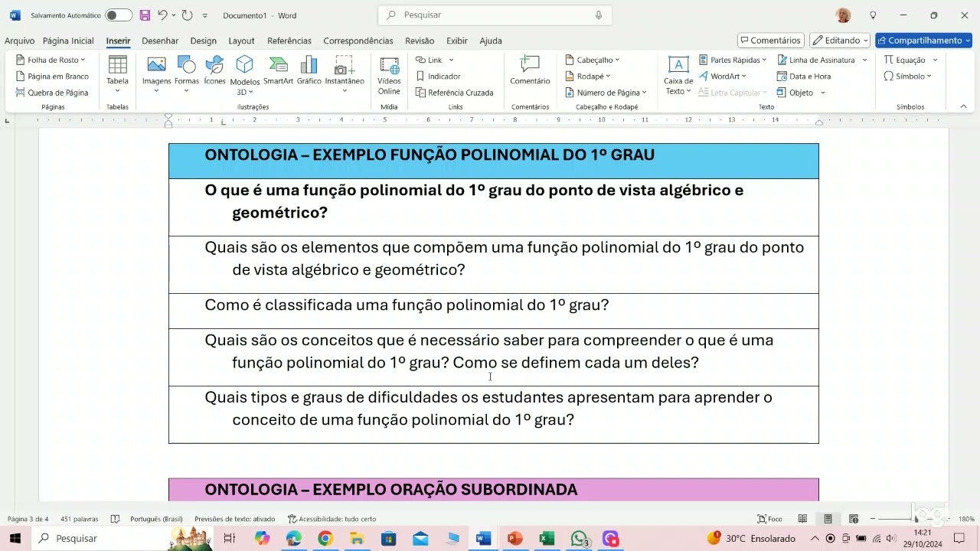Switch to the Desenhar tab
This screenshot has height=551, width=980.
click(x=160, y=41)
